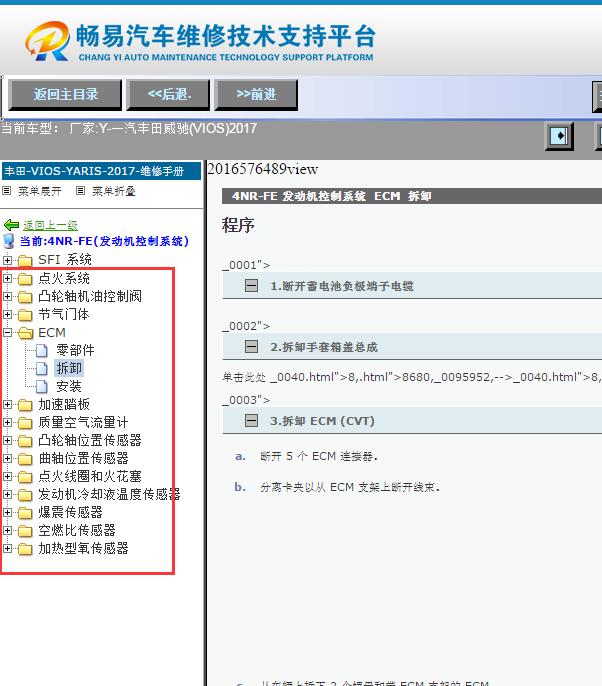Click the 安装 document icon
Screen dimensions: 602x686
(42, 386)
